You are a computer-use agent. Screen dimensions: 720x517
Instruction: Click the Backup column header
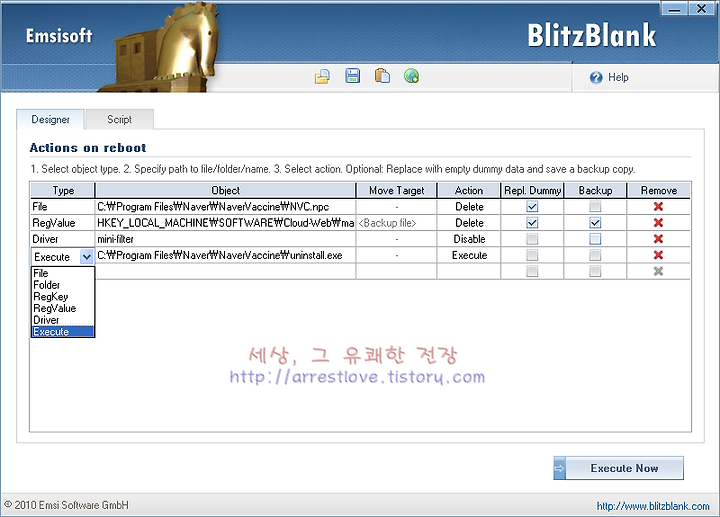[x=595, y=190]
